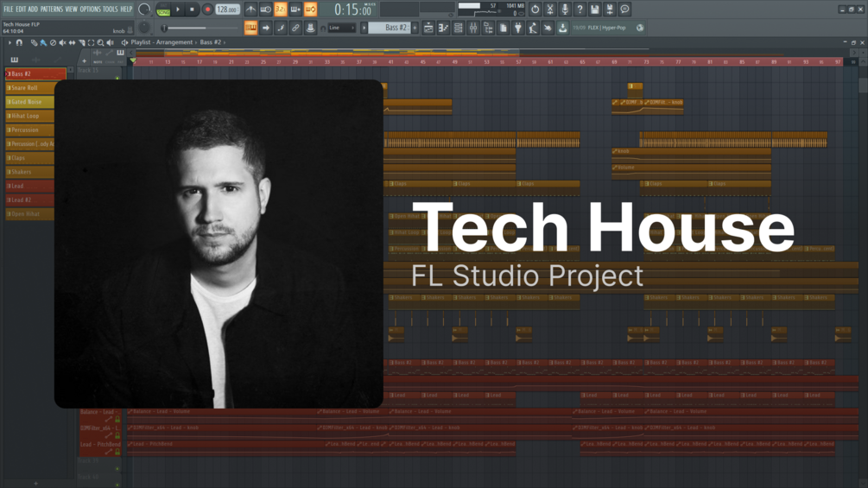Image resolution: width=868 pixels, height=488 pixels.
Task: Open the plugin picker plug icon
Action: pyautogui.click(x=518, y=28)
